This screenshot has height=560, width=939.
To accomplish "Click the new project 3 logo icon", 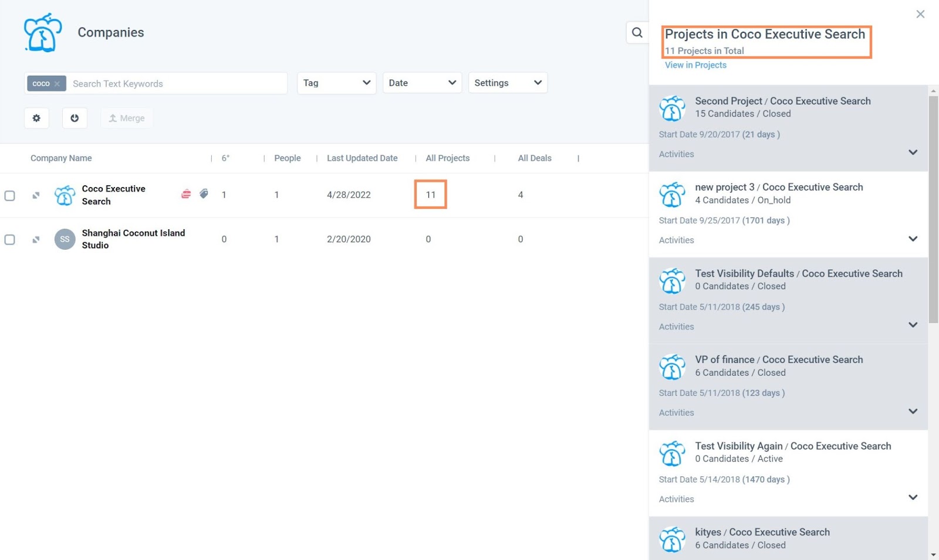I will [673, 194].
